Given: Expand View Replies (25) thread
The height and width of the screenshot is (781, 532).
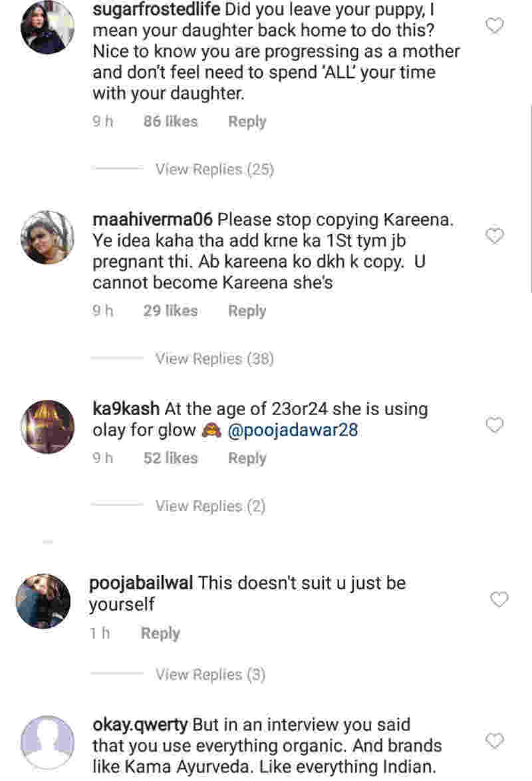Looking at the screenshot, I should tap(214, 170).
